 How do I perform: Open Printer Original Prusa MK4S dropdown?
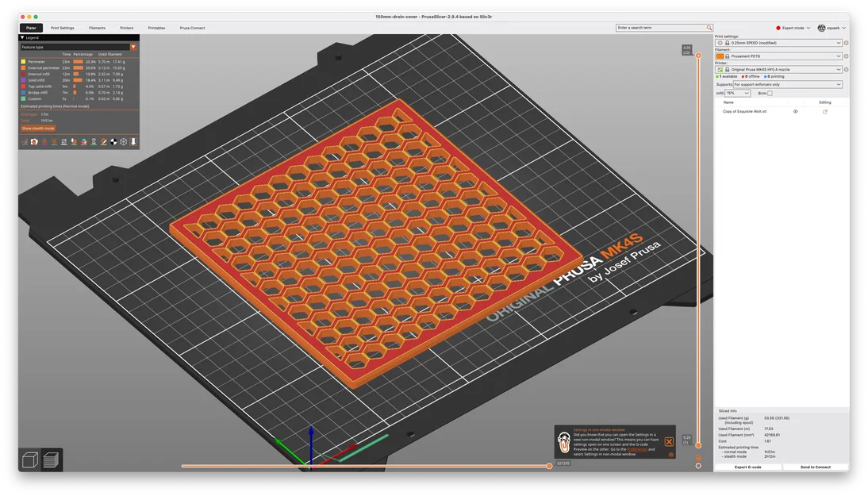[779, 69]
